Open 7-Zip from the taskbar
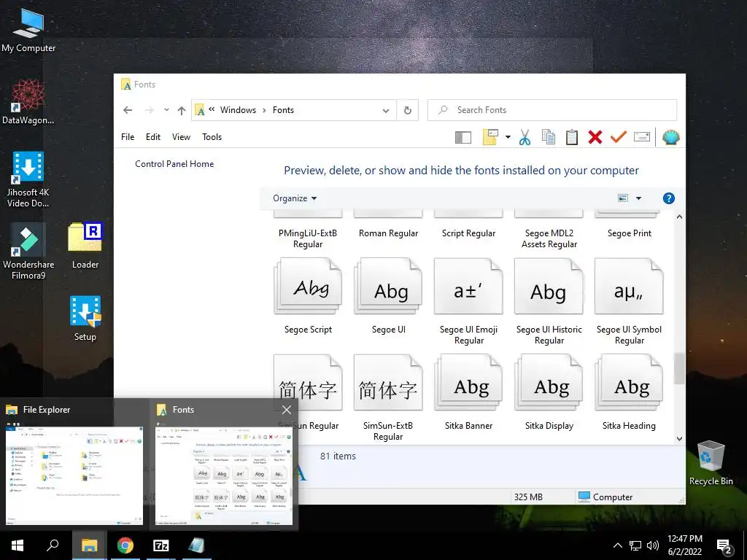747x560 pixels. (x=161, y=545)
